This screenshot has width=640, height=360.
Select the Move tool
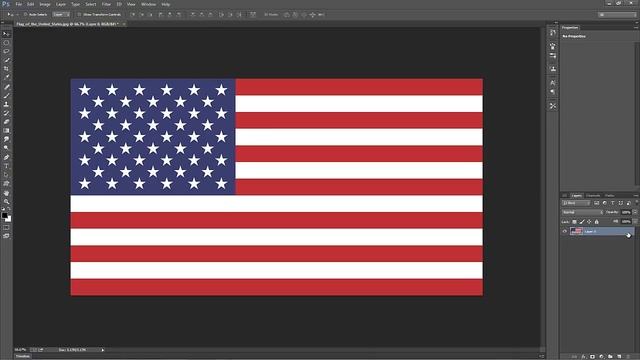(x=6, y=34)
